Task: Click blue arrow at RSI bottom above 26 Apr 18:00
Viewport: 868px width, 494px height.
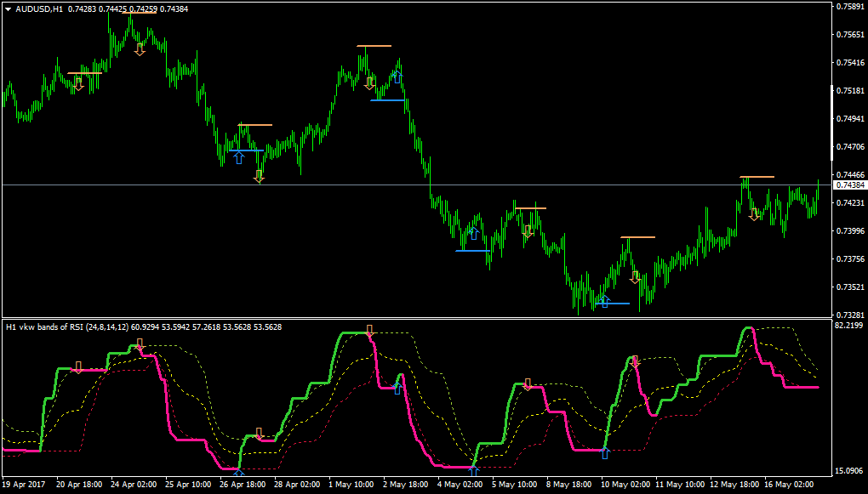Action: pyautogui.click(x=238, y=473)
